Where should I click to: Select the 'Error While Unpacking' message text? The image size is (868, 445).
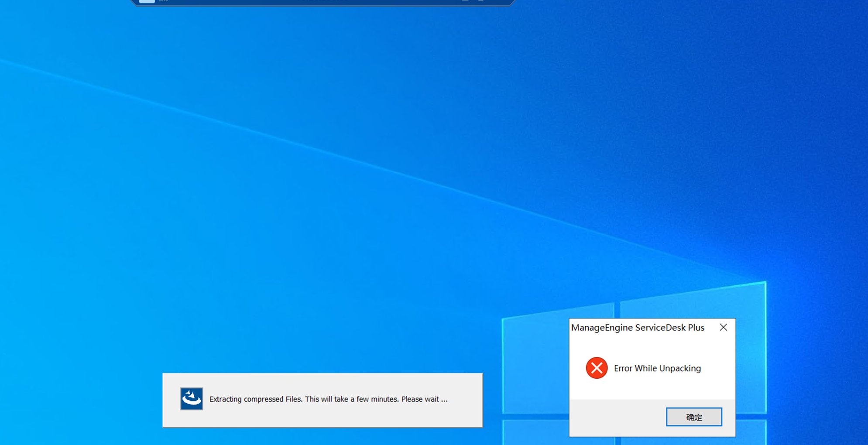pos(657,368)
